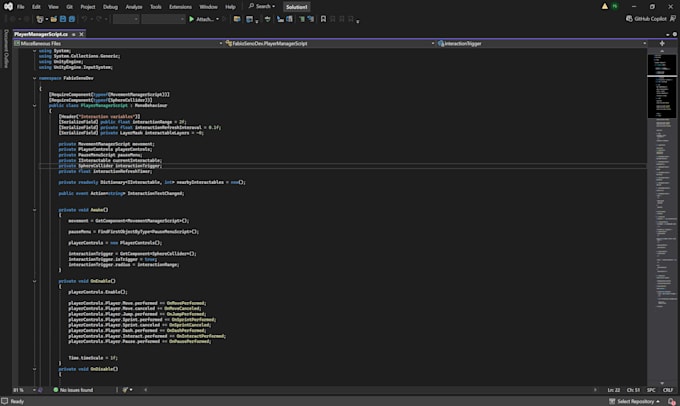
Task: Click the vertical scrollbar up arrow
Action: tap(662, 51)
